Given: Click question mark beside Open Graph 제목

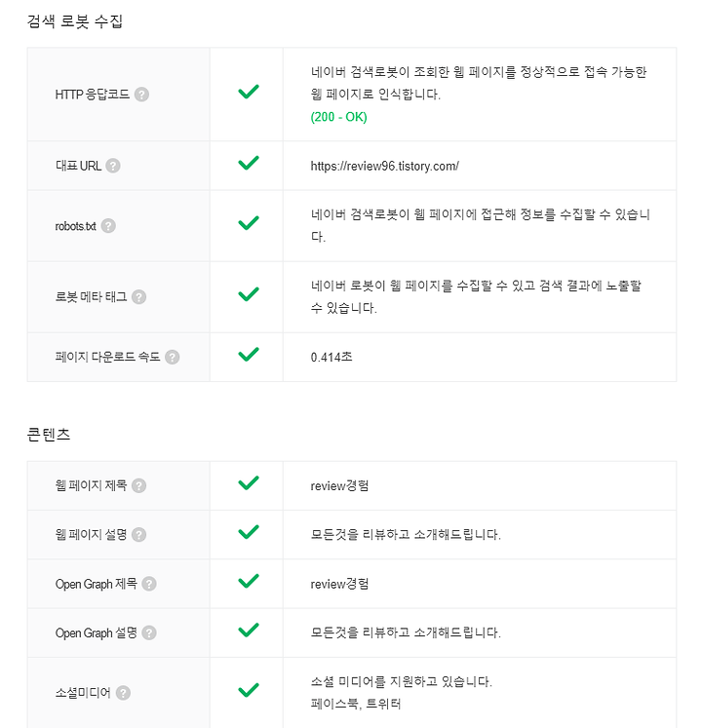Looking at the screenshot, I should tap(149, 584).
